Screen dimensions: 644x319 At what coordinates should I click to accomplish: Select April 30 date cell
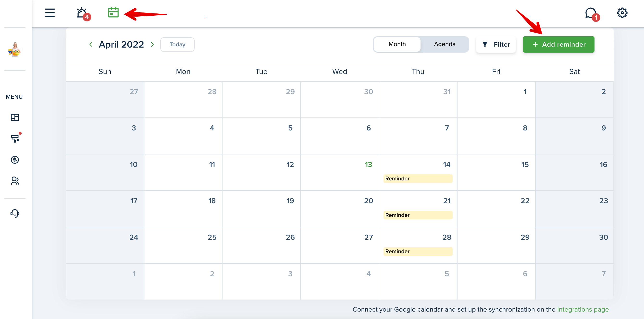[x=574, y=245]
